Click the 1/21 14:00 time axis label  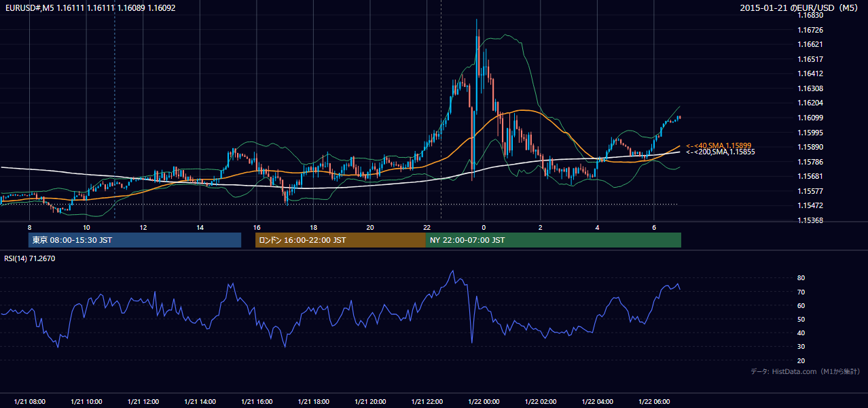[x=200, y=402]
